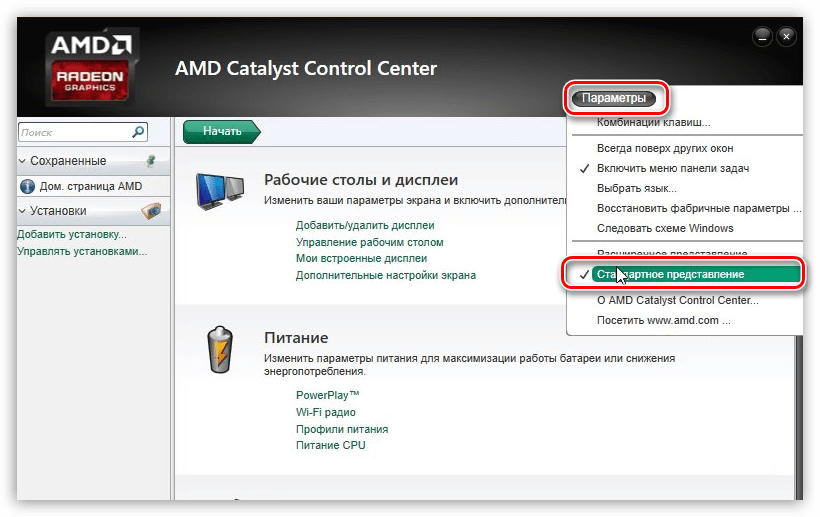Close the Catalyst Control Center window
820x517 pixels.
786,37
